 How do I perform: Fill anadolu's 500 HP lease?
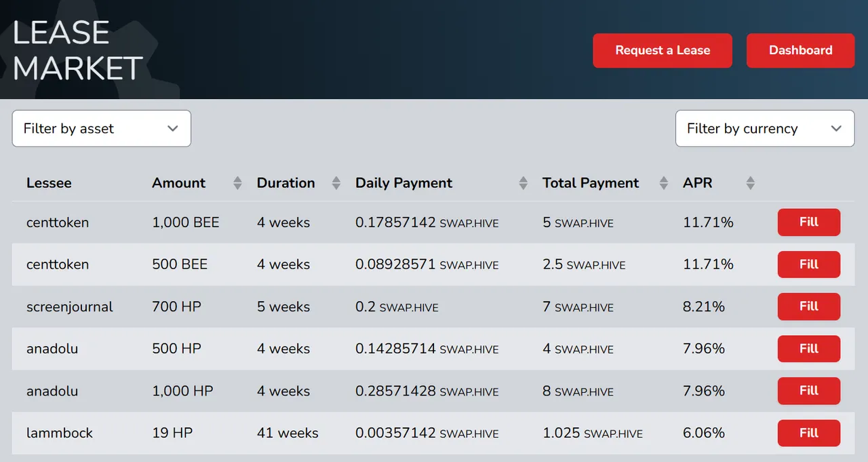(x=809, y=348)
